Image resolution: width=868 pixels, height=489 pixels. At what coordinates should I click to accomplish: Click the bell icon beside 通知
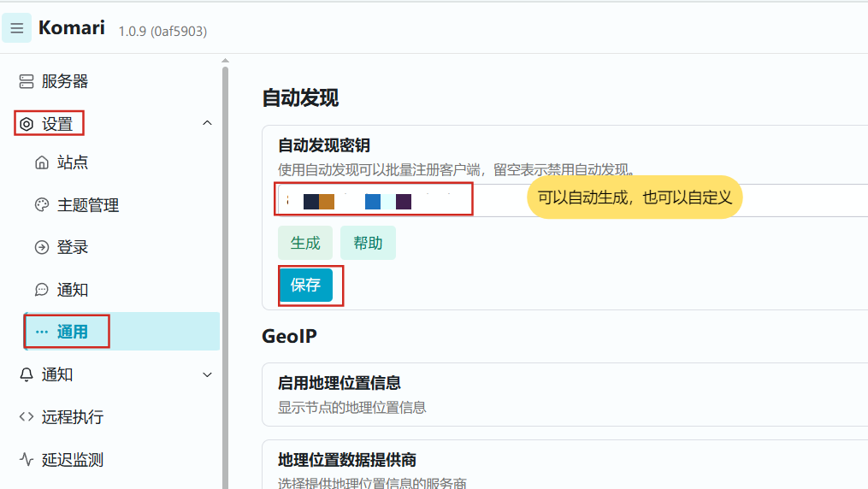point(27,374)
